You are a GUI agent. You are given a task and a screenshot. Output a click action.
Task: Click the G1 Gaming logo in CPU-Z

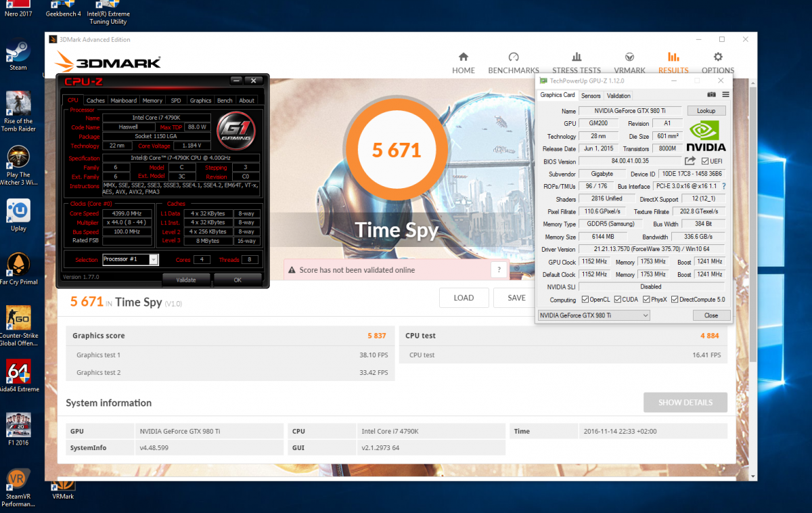point(236,131)
